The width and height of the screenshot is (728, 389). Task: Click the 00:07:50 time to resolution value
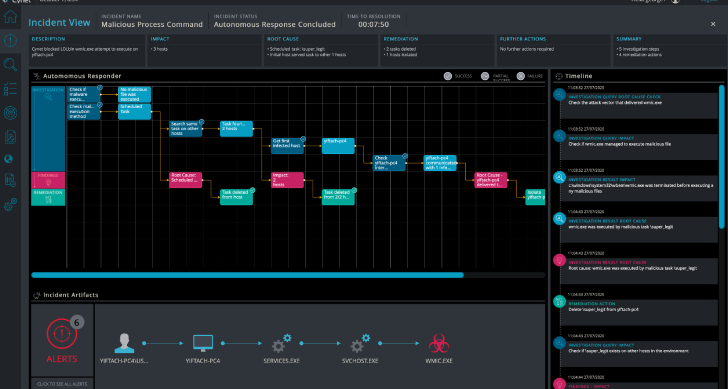tap(373, 25)
